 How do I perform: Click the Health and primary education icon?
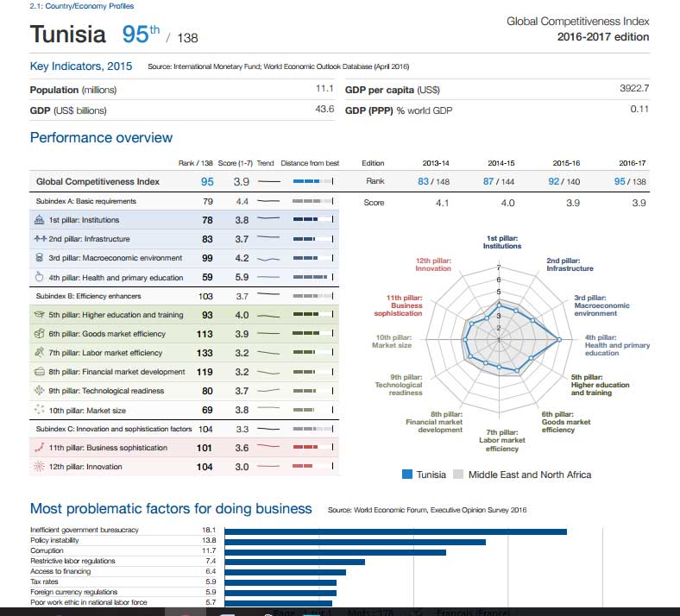[39, 277]
